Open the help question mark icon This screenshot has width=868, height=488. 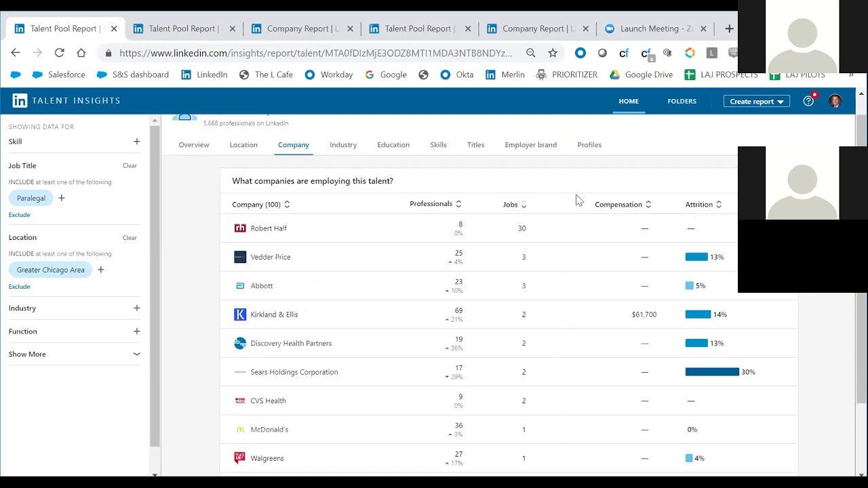coord(808,101)
